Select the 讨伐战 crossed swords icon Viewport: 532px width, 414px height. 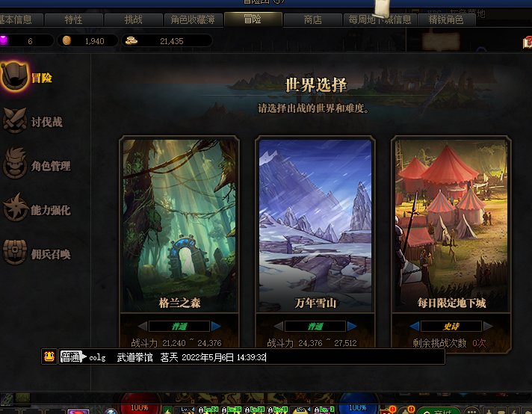[x=15, y=120]
